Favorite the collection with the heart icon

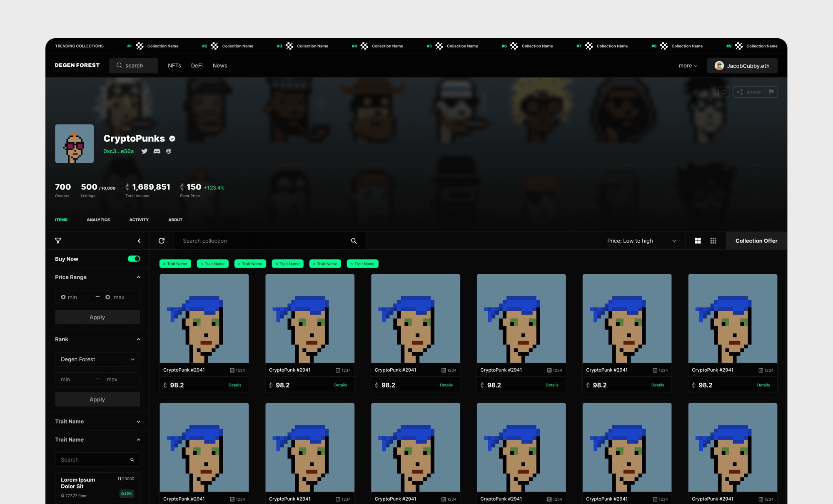click(x=724, y=92)
